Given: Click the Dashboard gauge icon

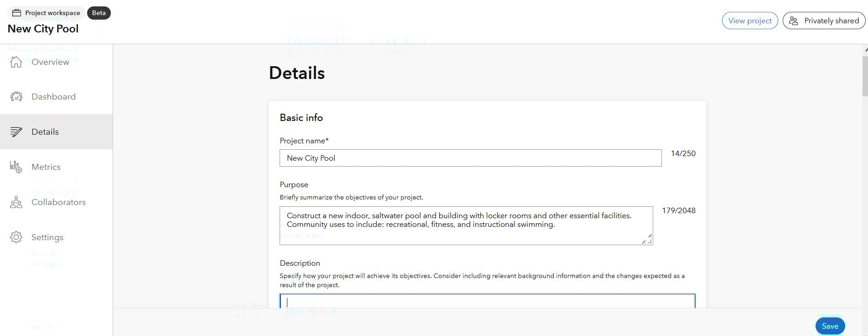Looking at the screenshot, I should tap(16, 97).
